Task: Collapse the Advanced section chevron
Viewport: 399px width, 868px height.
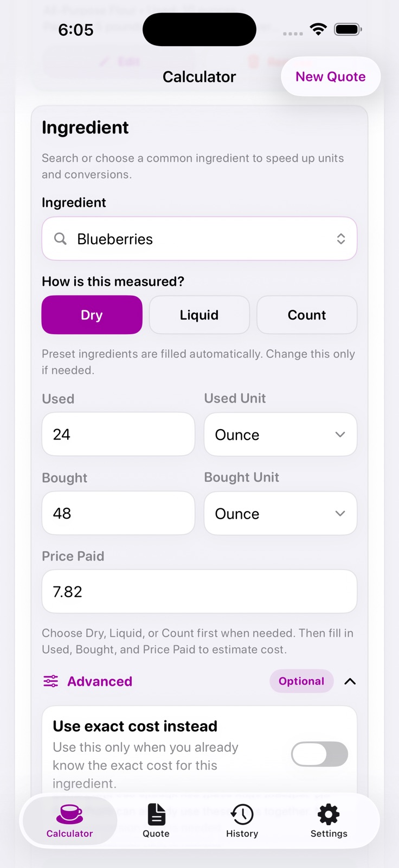Action: click(350, 681)
